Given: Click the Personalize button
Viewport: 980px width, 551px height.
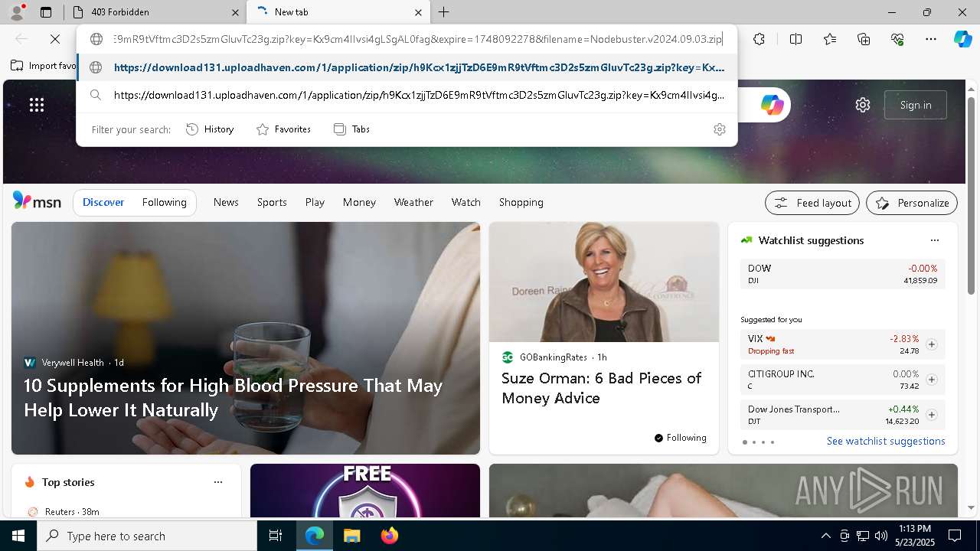Looking at the screenshot, I should click(x=912, y=203).
